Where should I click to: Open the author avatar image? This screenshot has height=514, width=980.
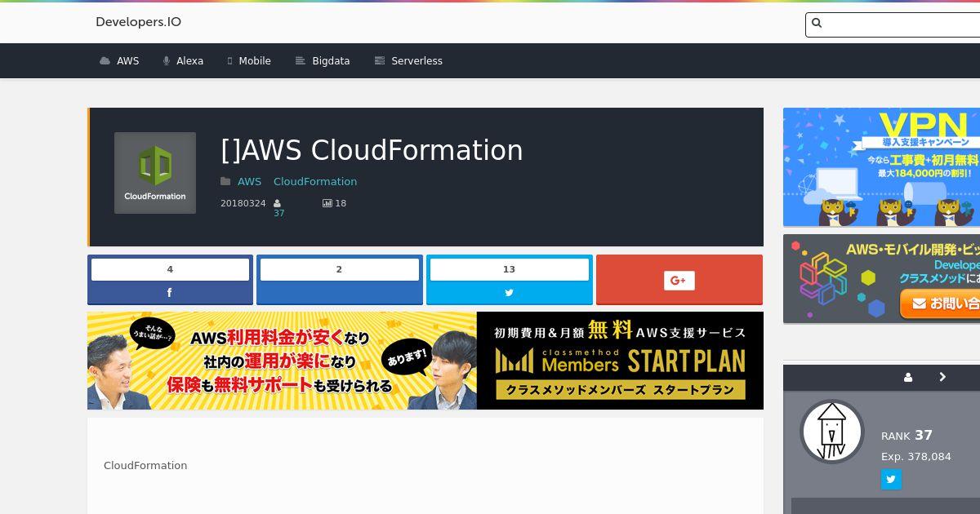point(832,432)
